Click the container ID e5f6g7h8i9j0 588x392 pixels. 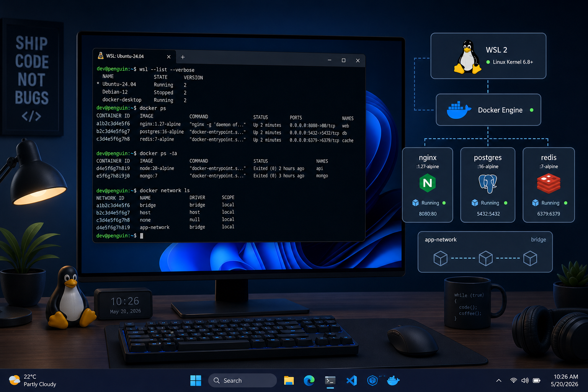pos(113,176)
